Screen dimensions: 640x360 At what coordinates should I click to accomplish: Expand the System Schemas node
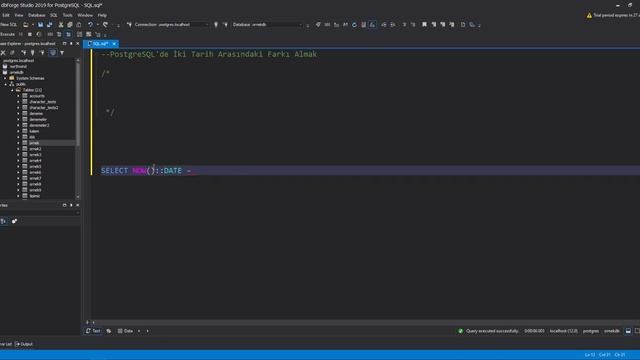pyautogui.click(x=5, y=78)
